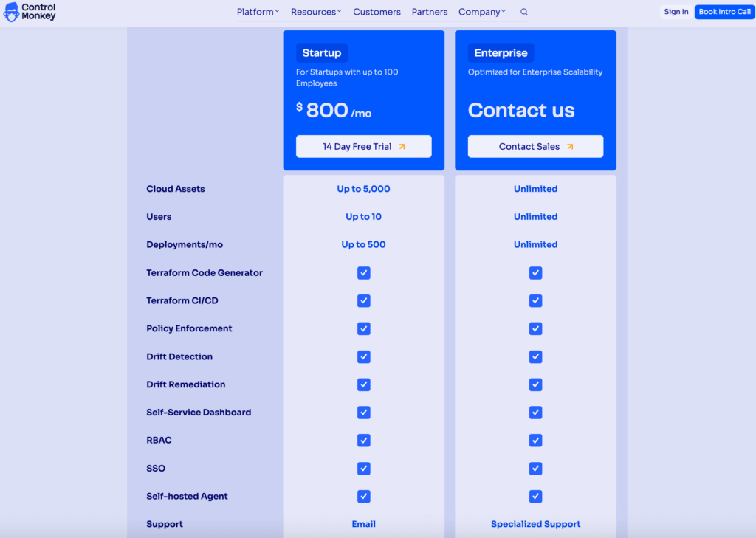Click the Control Monkey logo
Viewport: 756px width, 538px height.
tap(30, 12)
